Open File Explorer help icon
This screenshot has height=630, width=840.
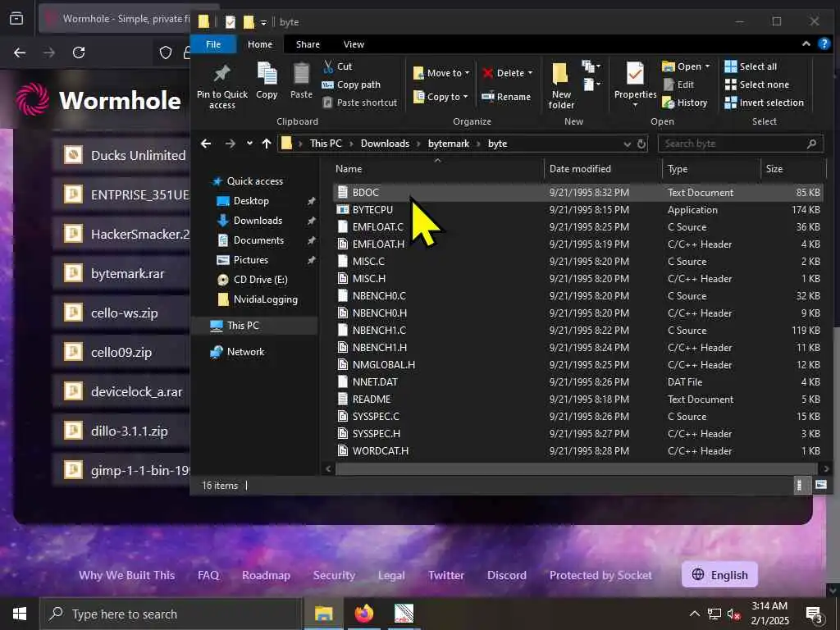[x=824, y=44]
